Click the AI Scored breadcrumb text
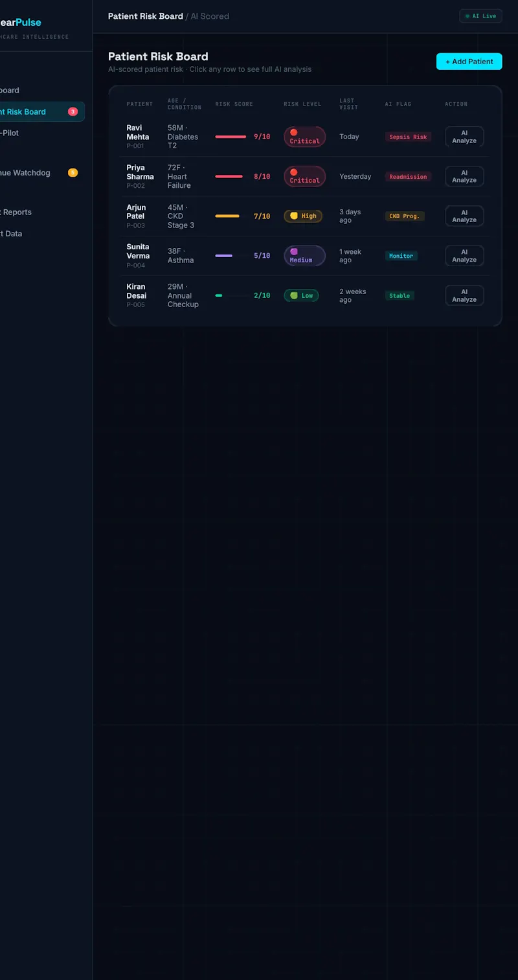This screenshot has height=980, width=518. pos(210,16)
